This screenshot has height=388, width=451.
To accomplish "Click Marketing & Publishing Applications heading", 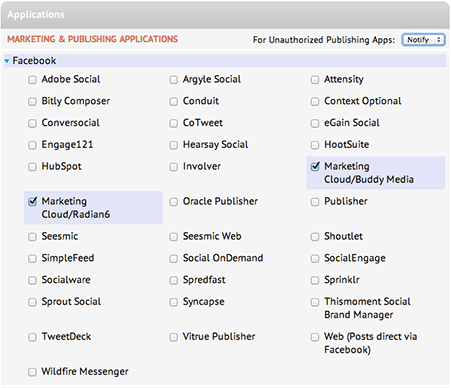I will (x=93, y=39).
